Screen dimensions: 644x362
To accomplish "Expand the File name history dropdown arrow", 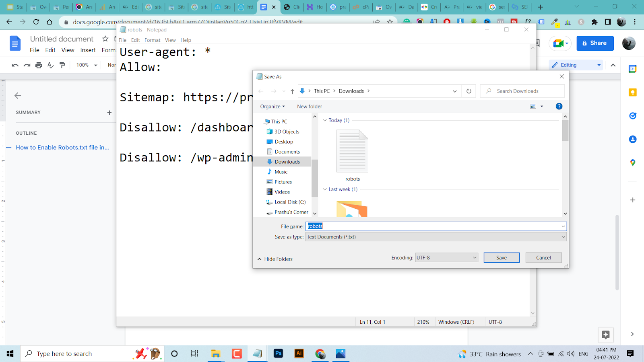I will click(x=563, y=226).
